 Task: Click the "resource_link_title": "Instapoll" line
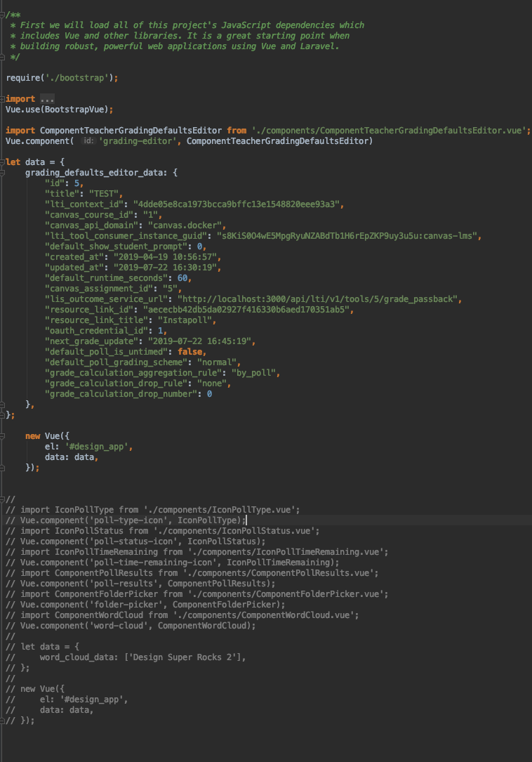[x=131, y=320]
